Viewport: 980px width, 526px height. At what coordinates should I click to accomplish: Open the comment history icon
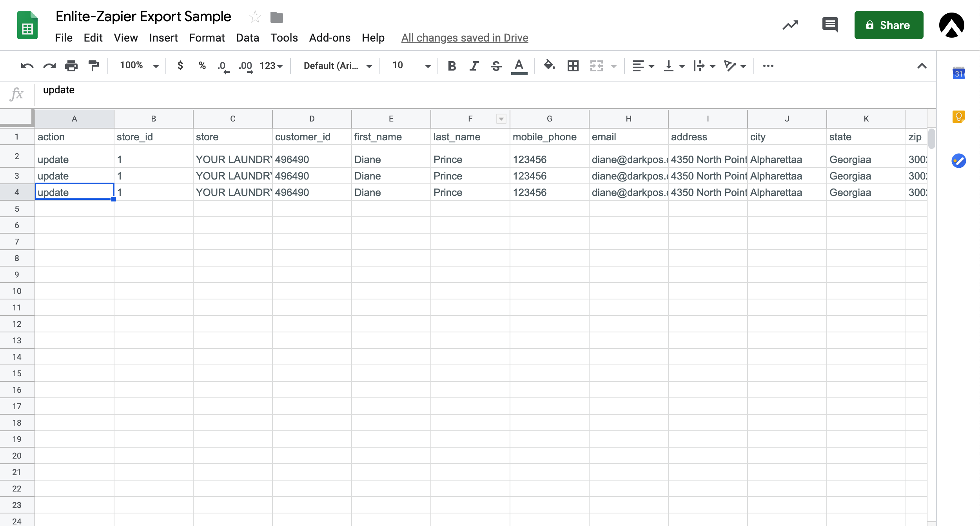click(x=829, y=25)
